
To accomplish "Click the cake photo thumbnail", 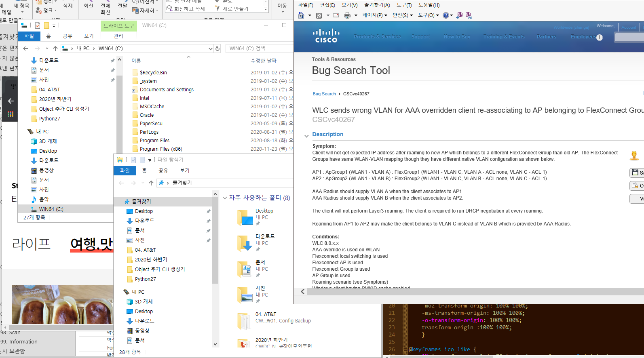I will point(62,305).
